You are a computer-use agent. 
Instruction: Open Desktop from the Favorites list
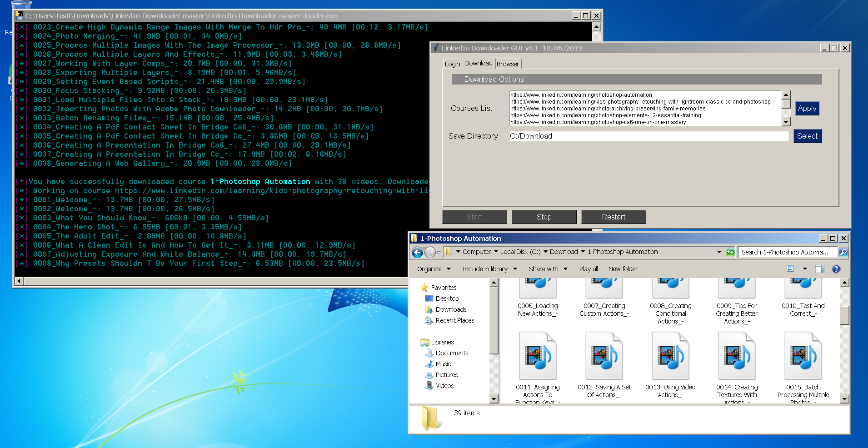point(447,299)
